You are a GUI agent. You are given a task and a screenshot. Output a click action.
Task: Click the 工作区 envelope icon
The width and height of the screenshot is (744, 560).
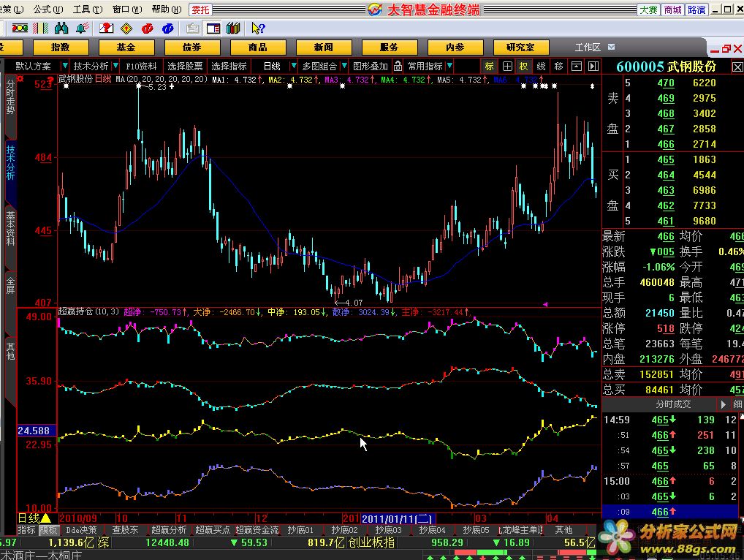(x=611, y=47)
